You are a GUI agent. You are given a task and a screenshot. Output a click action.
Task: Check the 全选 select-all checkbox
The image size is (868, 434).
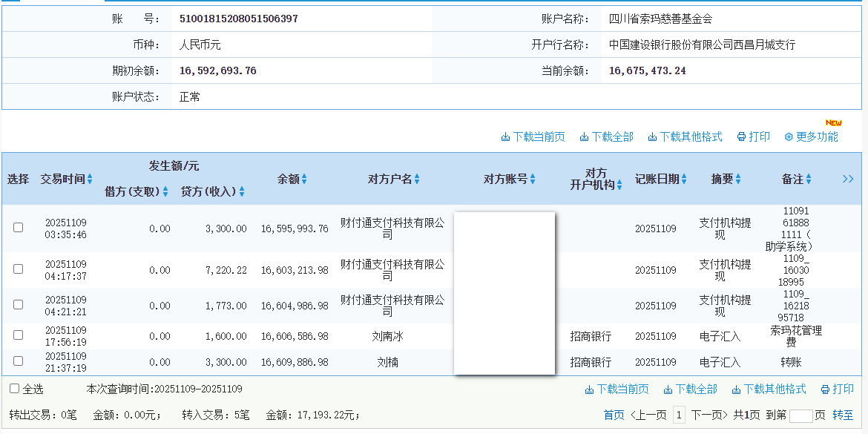pyautogui.click(x=13, y=389)
